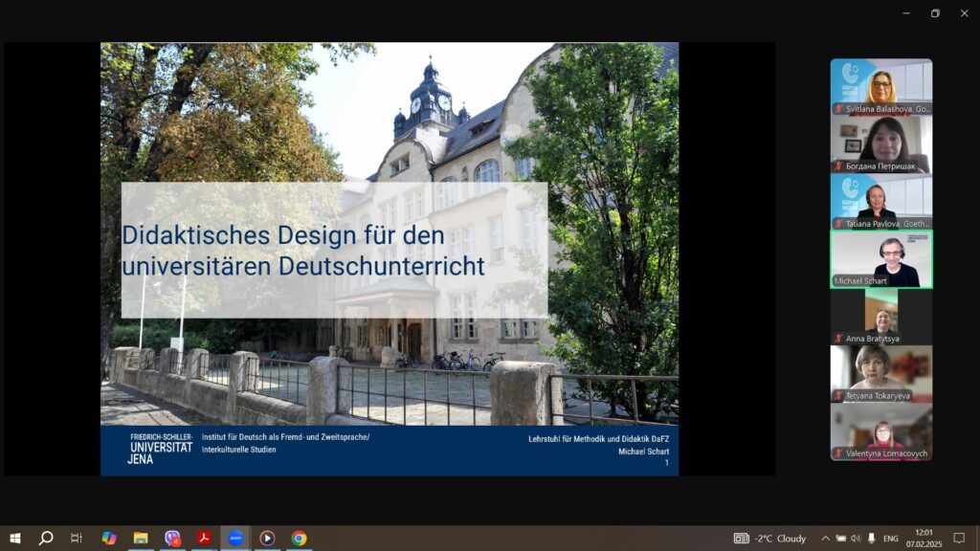The image size is (980, 551).
Task: Open File Explorer taskbar icon
Action: click(141, 539)
